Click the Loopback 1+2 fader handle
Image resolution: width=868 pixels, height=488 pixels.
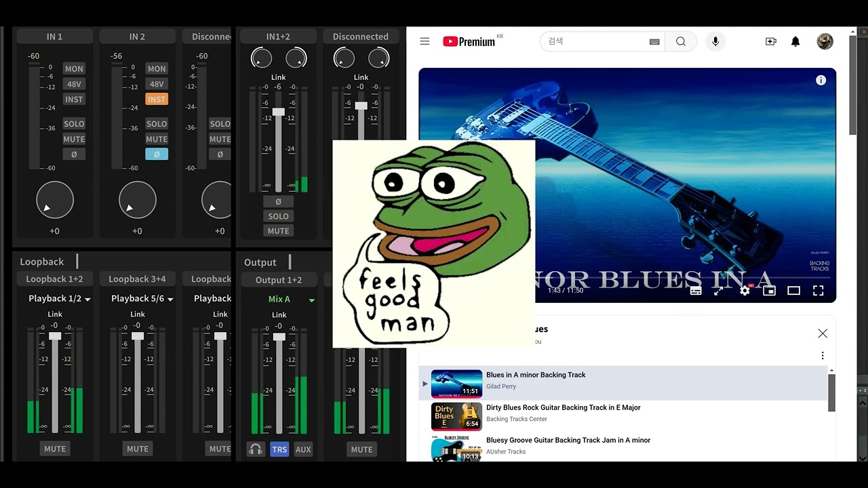tap(55, 336)
